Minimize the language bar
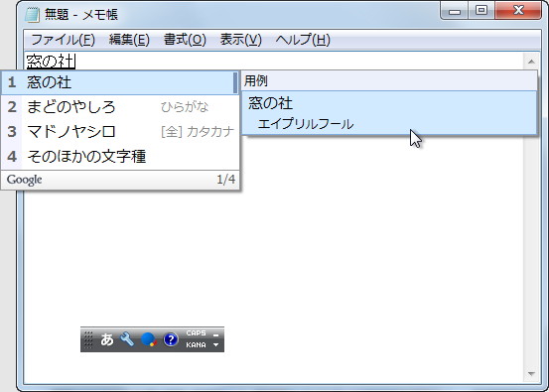This screenshot has height=392, width=549. (216, 334)
